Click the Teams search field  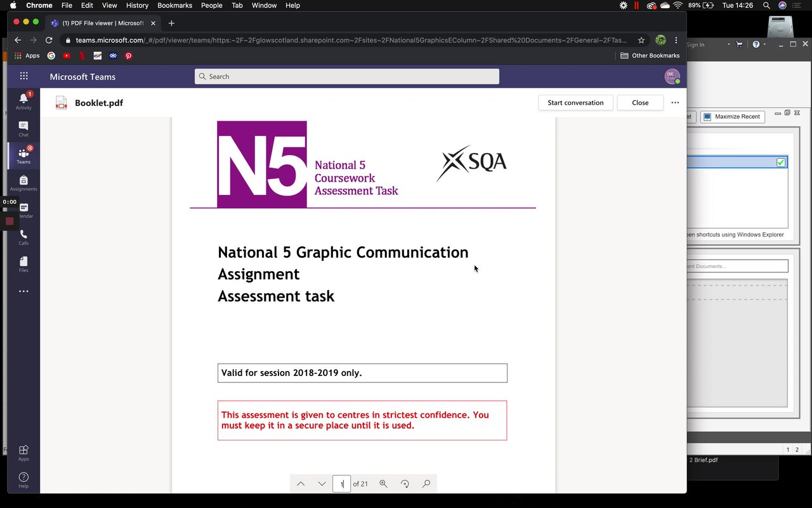[x=346, y=76]
